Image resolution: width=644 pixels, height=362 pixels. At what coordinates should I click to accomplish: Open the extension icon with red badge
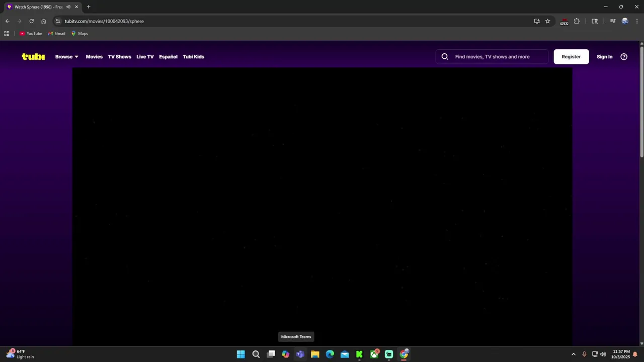[565, 22]
